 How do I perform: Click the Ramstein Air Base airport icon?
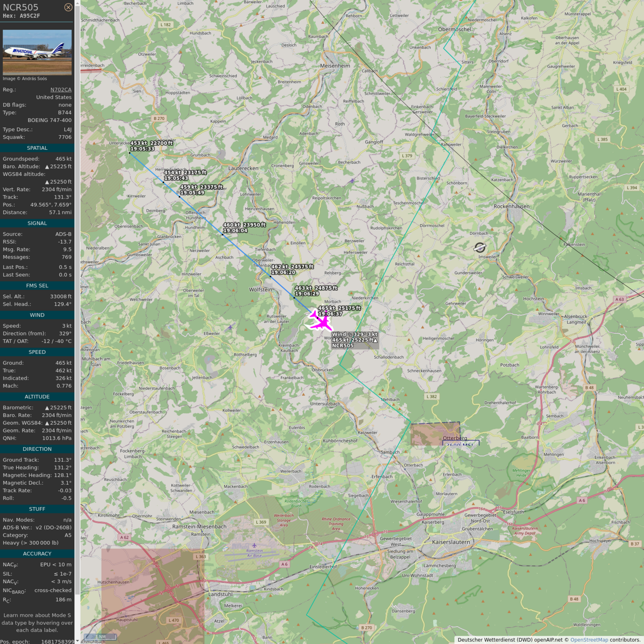click(x=254, y=545)
